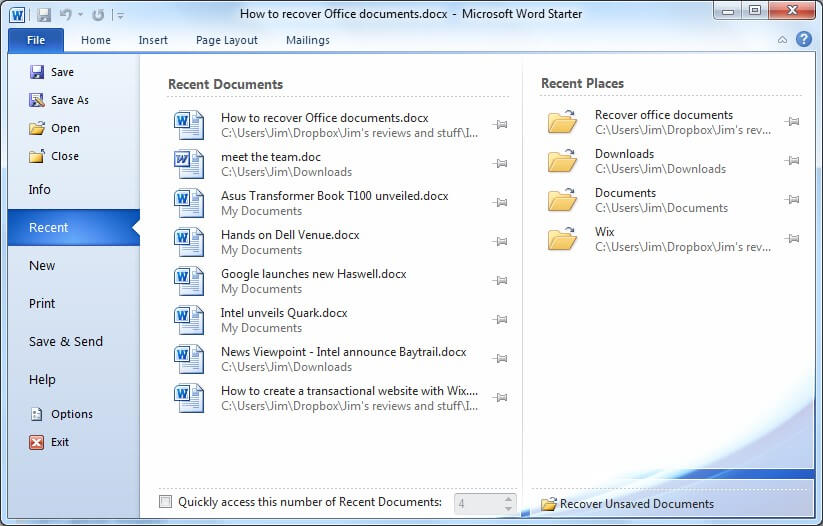Pin the Documents recent place
This screenshot has width=823, height=526.
792,199
